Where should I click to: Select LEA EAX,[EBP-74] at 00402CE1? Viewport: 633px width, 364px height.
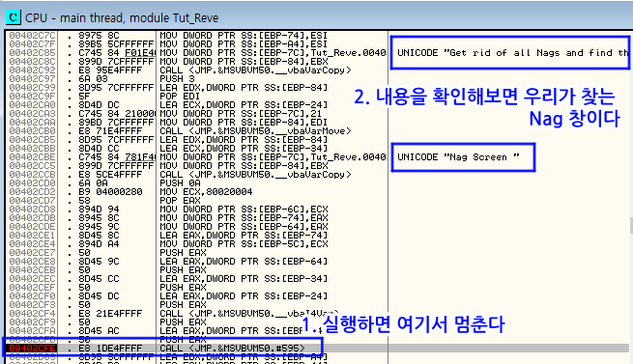(244, 236)
